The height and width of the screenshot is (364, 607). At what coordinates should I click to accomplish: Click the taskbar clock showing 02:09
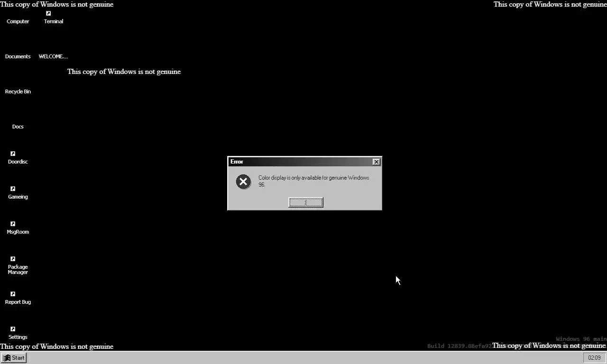click(x=594, y=358)
